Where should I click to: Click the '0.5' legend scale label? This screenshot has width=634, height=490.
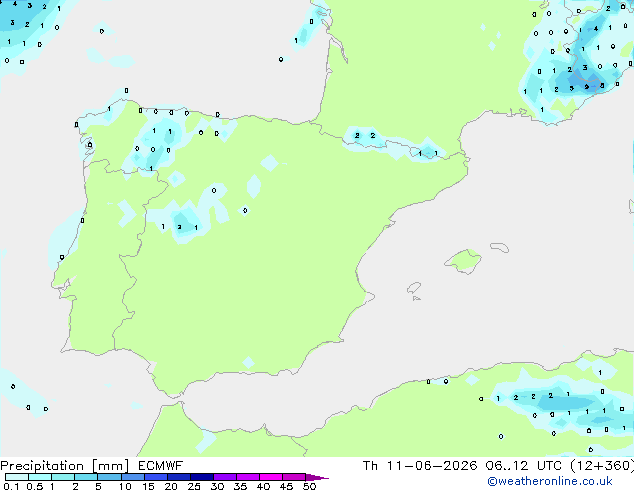35,486
